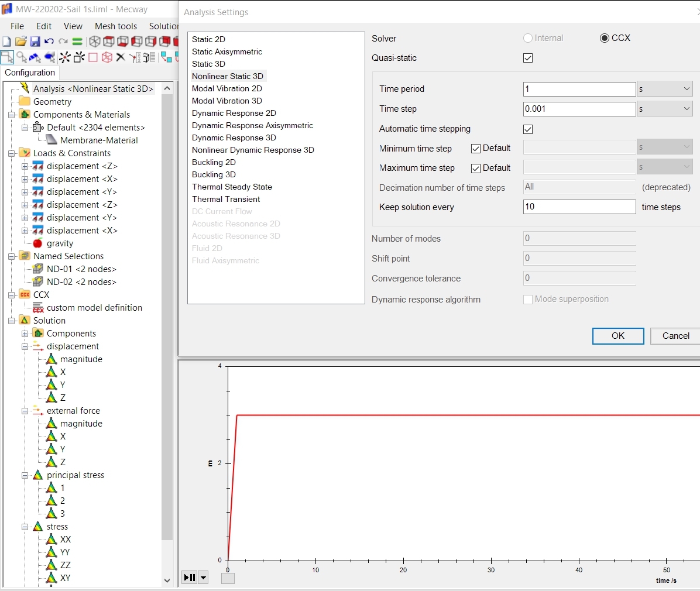The width and height of the screenshot is (700, 591).
Task: Select the left-face red cube view icon
Action: coord(136,42)
